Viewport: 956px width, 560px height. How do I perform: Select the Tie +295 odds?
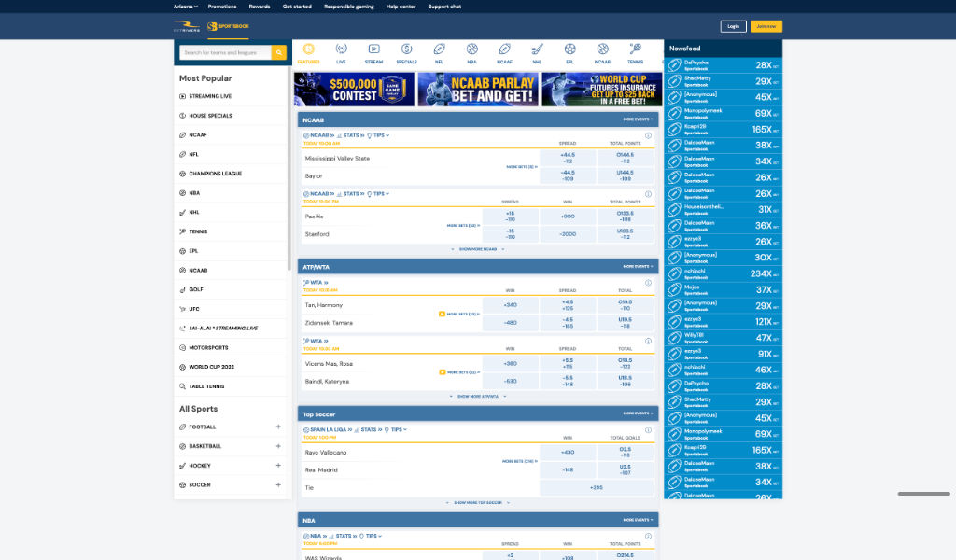click(597, 487)
